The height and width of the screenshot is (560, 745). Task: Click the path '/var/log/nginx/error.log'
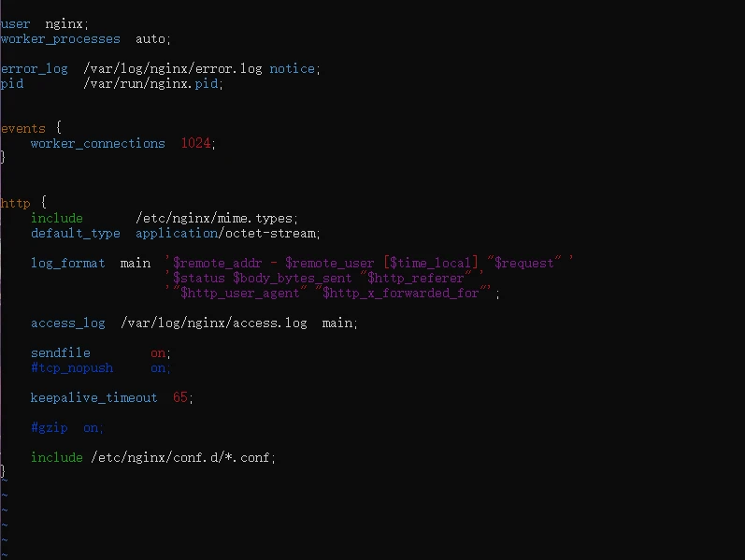point(173,69)
